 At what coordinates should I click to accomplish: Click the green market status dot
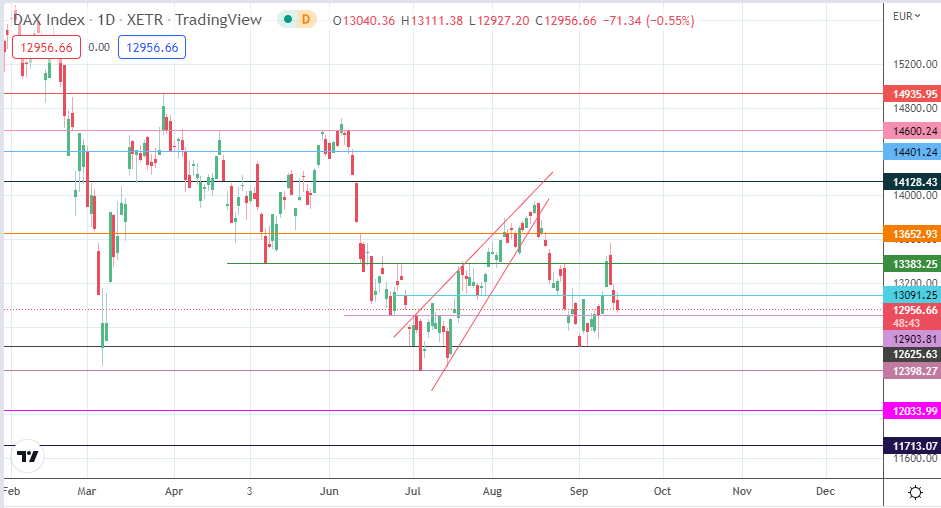[288, 20]
